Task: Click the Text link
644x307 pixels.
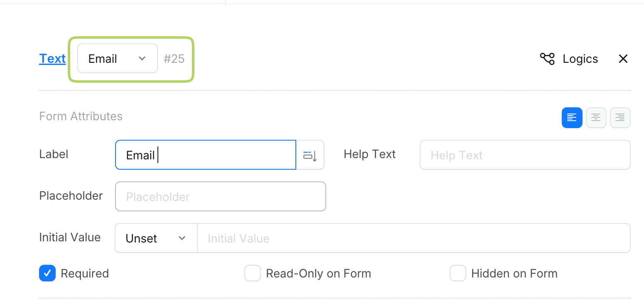Action: point(52,59)
